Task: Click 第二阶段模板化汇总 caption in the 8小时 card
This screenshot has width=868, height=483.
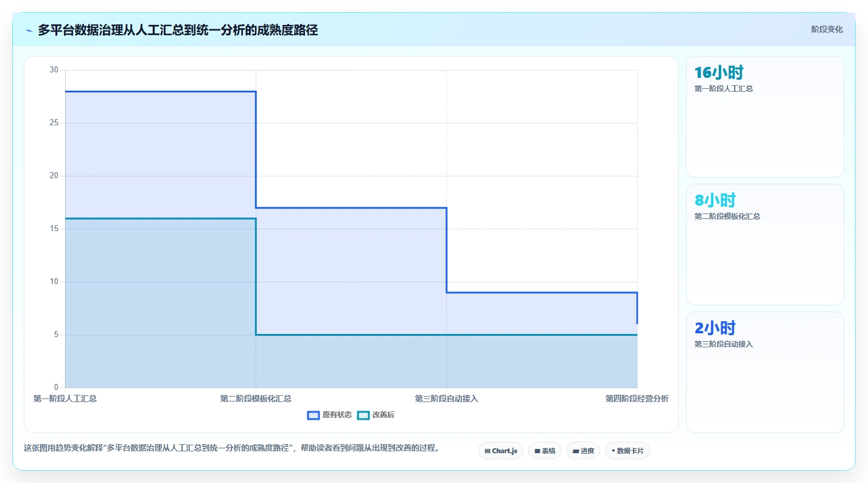Action: (x=727, y=217)
